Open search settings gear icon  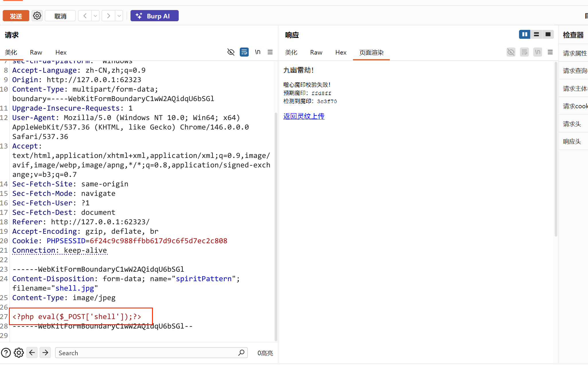pyautogui.click(x=19, y=353)
